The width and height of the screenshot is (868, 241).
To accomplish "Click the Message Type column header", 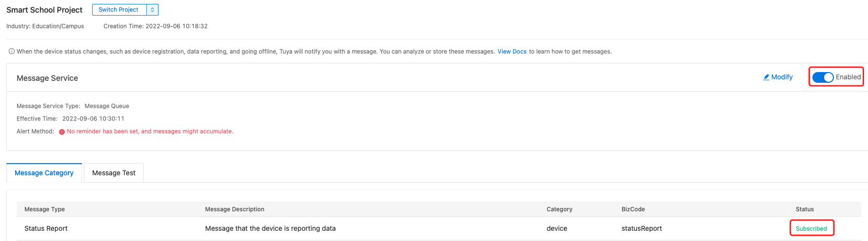I will pyautogui.click(x=44, y=209).
